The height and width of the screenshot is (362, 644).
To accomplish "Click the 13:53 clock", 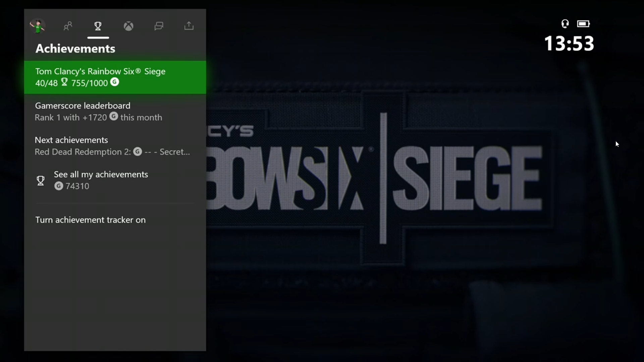I will point(569,44).
